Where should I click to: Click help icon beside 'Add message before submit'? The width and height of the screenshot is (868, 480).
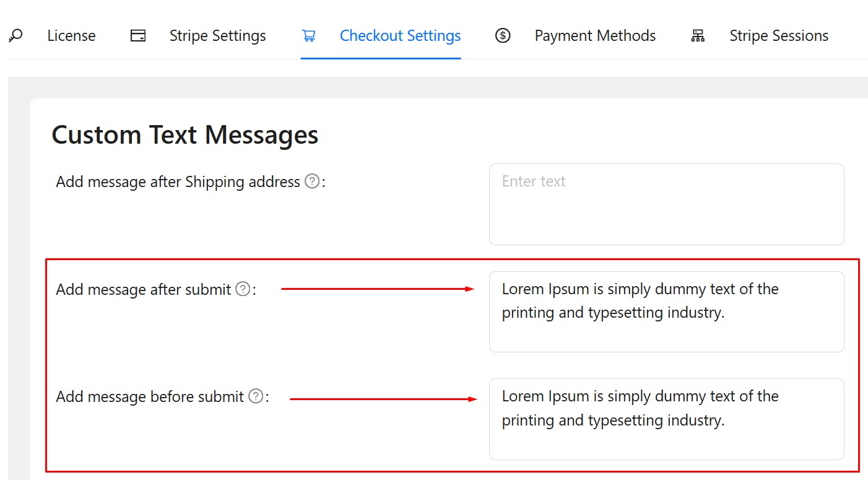click(256, 396)
